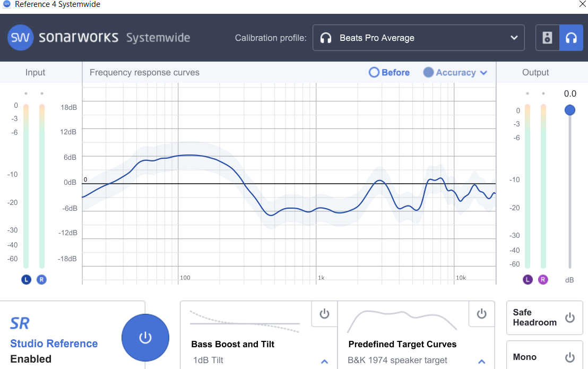588x369 pixels.
Task: Click the 18dB axis label
Action: (68, 108)
